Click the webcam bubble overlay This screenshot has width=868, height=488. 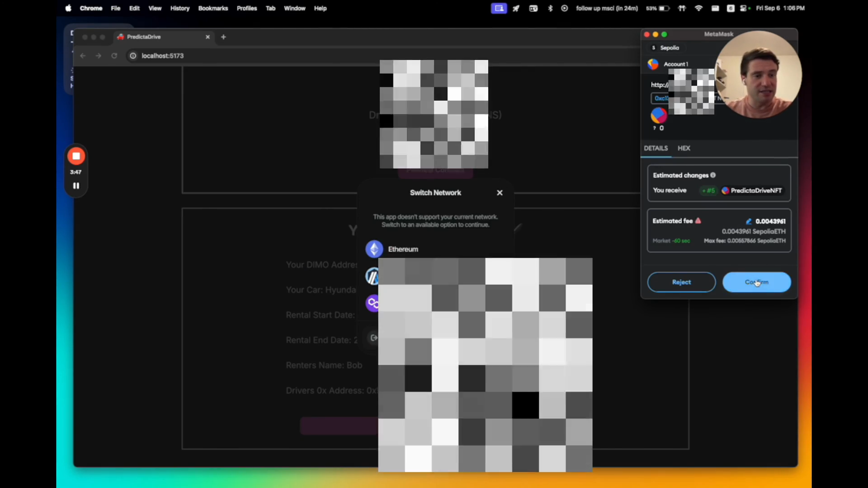[758, 75]
